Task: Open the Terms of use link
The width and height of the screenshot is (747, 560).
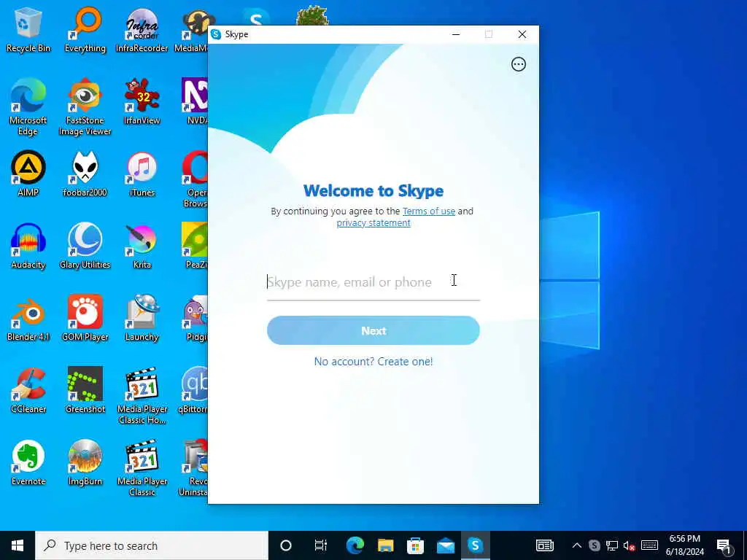Action: (429, 211)
